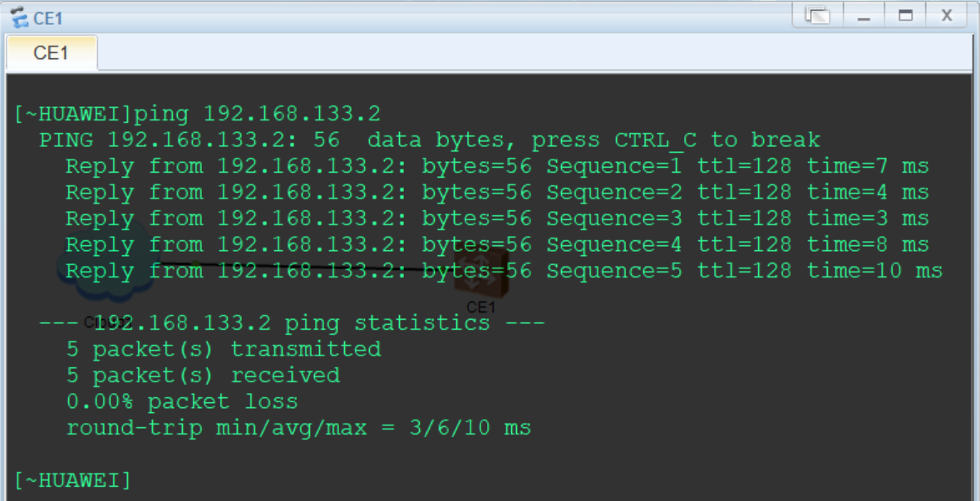This screenshot has height=501, width=980.
Task: Click the CE1 window title text
Action: pyautogui.click(x=48, y=17)
